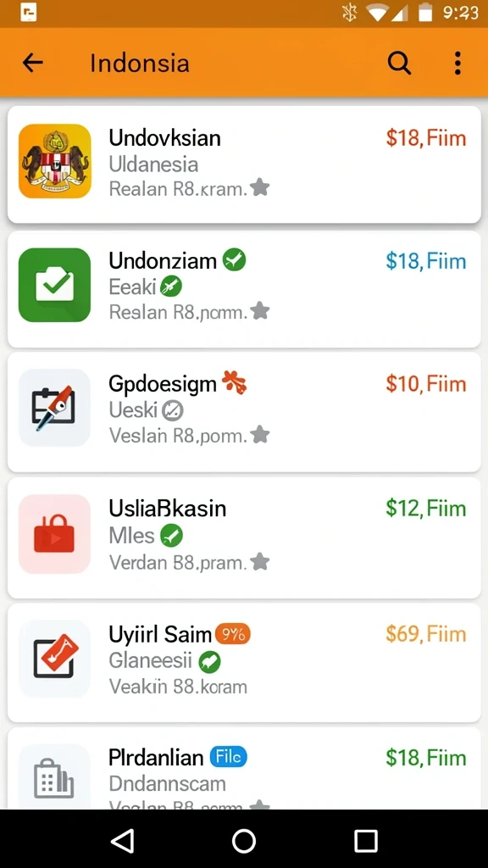
Task: Select the $69,Fiim price for Uyiirl Saim
Action: click(426, 634)
